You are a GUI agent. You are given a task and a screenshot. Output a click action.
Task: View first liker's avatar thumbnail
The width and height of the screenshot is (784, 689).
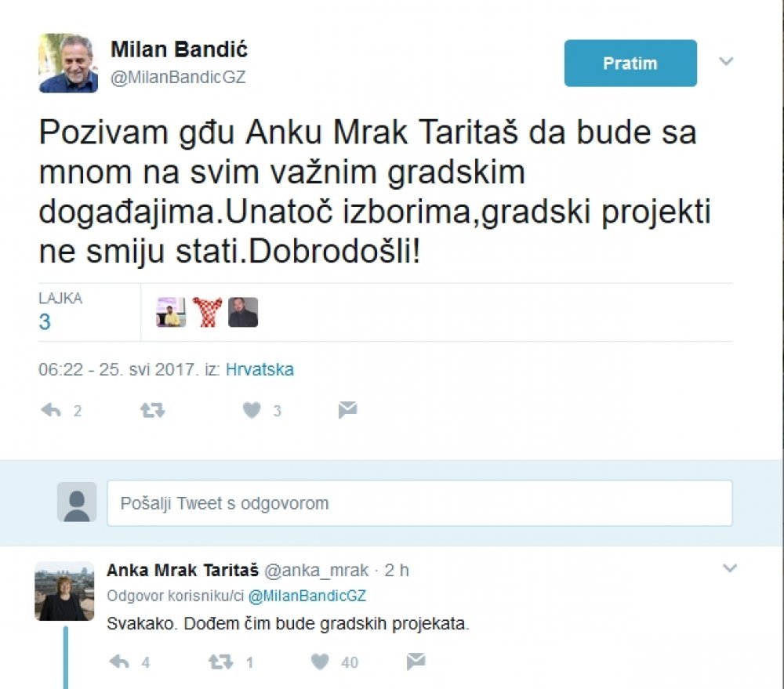[171, 312]
